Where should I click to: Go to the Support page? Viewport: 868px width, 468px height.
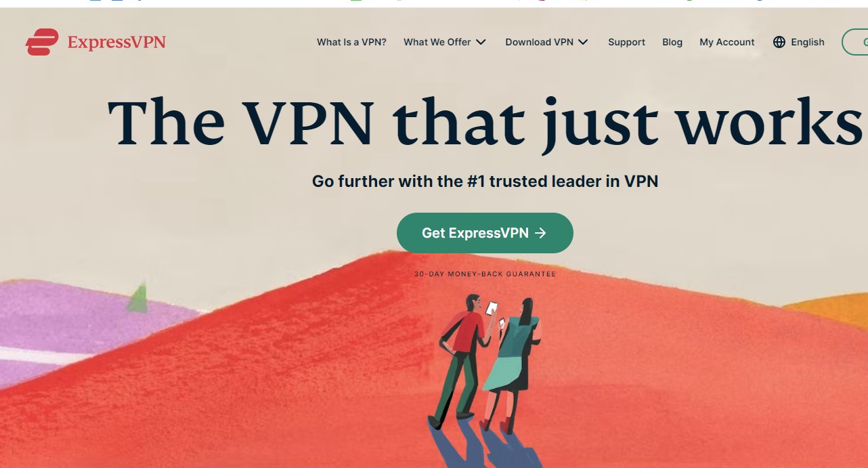[x=626, y=42]
